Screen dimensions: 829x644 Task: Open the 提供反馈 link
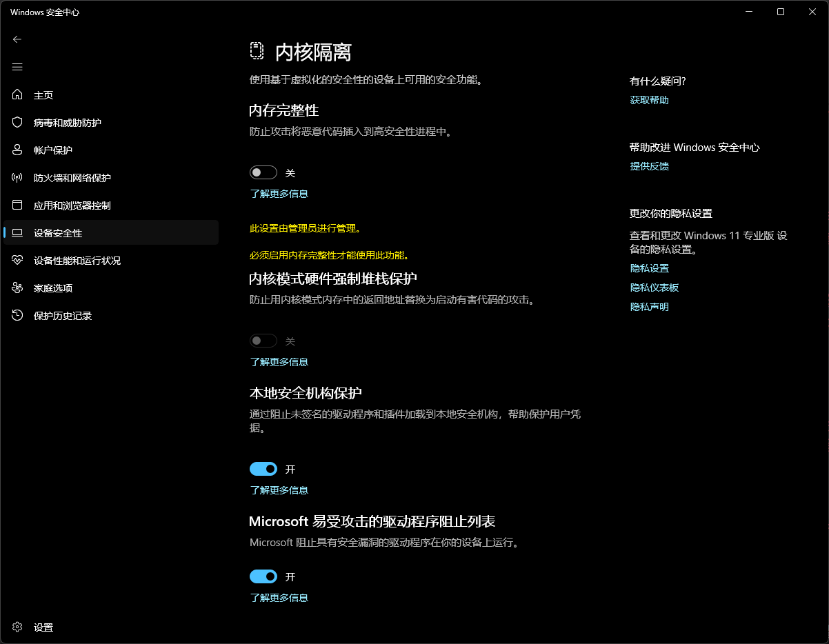tap(649, 165)
